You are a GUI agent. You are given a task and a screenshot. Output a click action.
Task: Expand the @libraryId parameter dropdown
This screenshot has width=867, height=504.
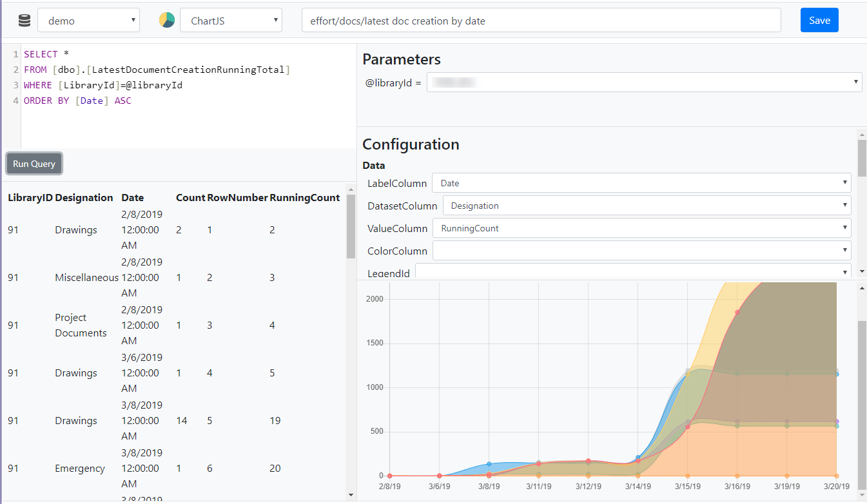point(644,82)
